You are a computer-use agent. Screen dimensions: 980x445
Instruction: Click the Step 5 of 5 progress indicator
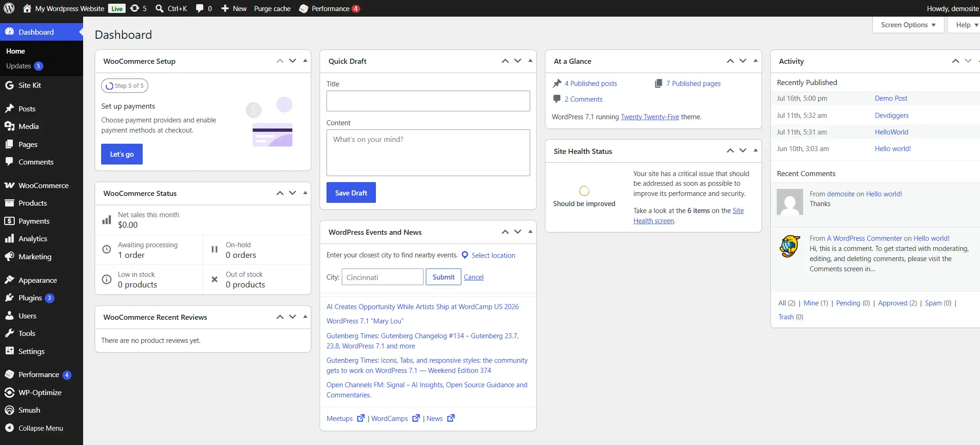click(x=125, y=85)
